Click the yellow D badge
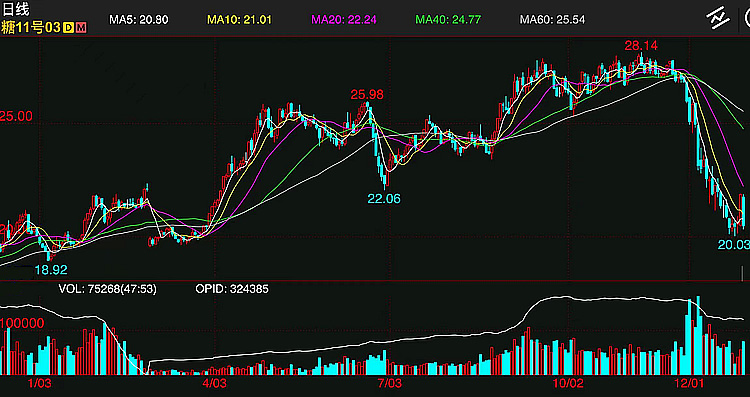Screen dimensions: 750x397 coord(68,28)
